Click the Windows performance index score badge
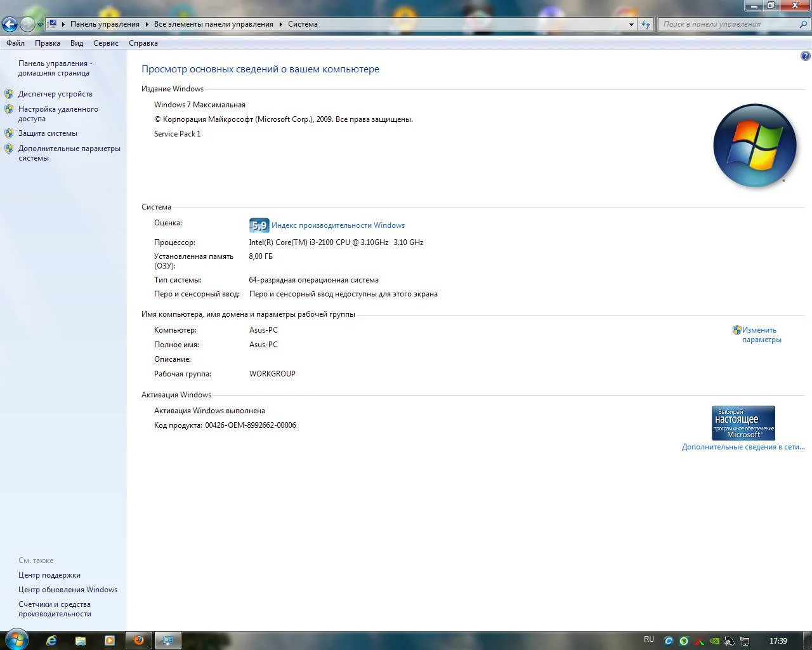 (x=259, y=225)
